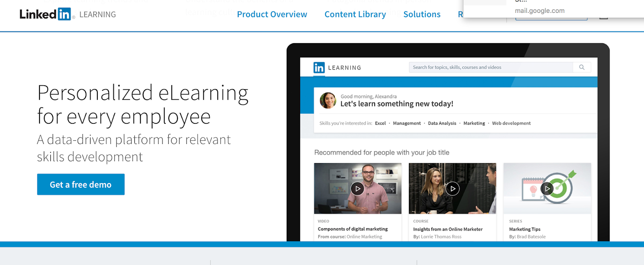Click the Recommended for people with your job title heading
Viewport: 644px width, 265px height.
click(x=382, y=152)
